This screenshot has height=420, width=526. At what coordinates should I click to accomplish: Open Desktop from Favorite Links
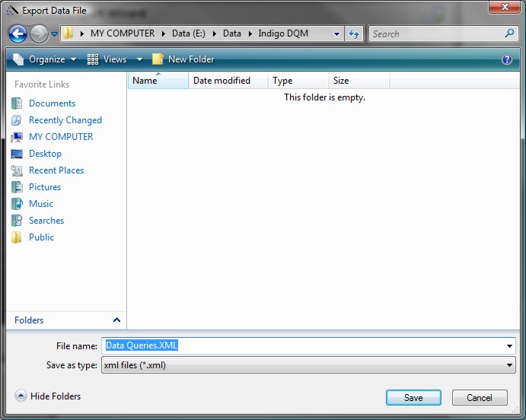pyautogui.click(x=45, y=154)
